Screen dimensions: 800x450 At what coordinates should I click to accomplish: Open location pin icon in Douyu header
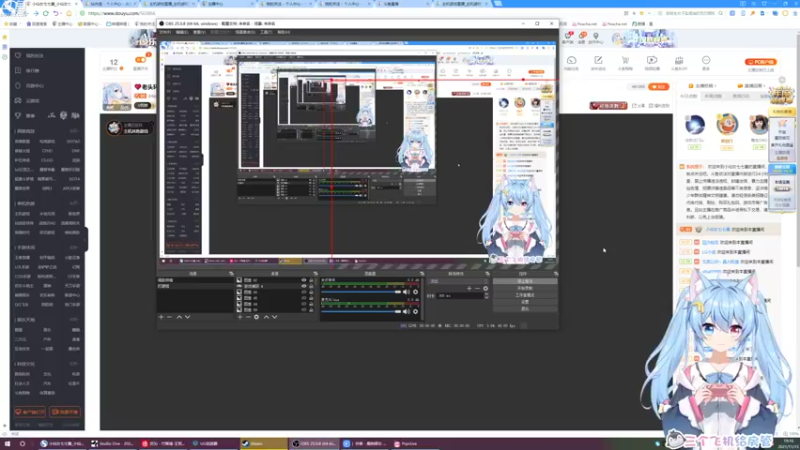click(x=596, y=36)
